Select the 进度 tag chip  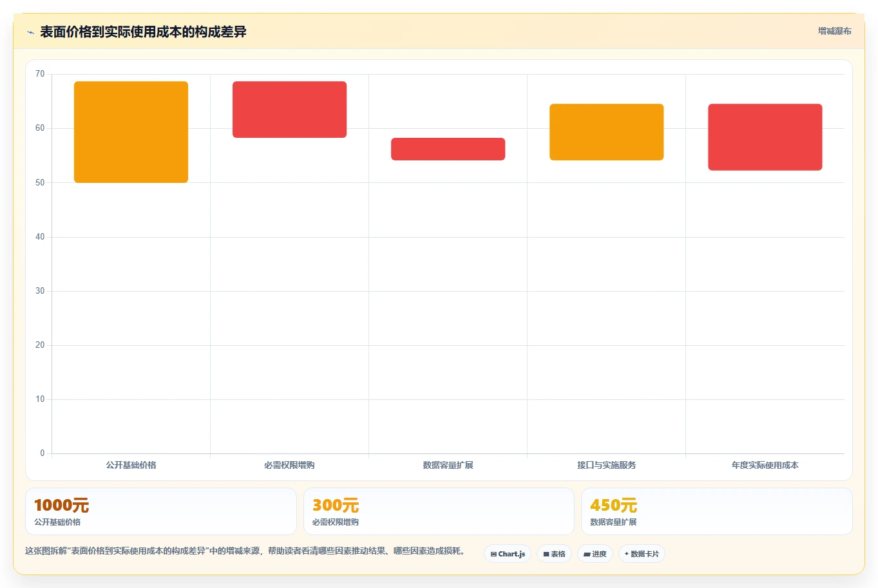[x=595, y=554]
